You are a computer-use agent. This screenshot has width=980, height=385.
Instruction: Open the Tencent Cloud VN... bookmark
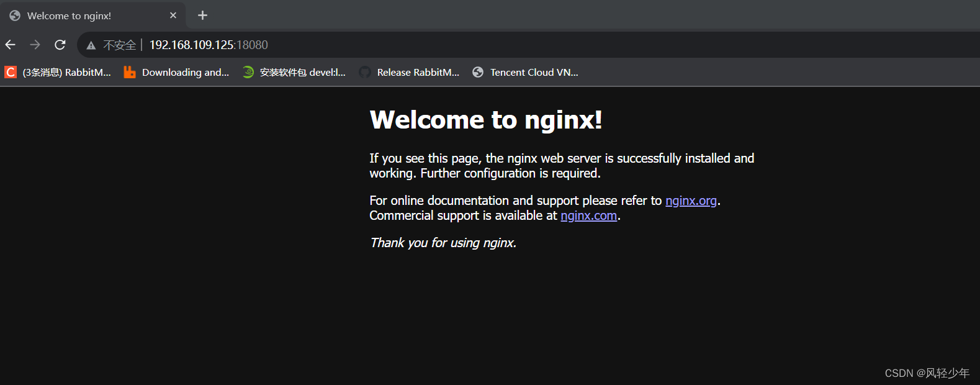tap(525, 72)
